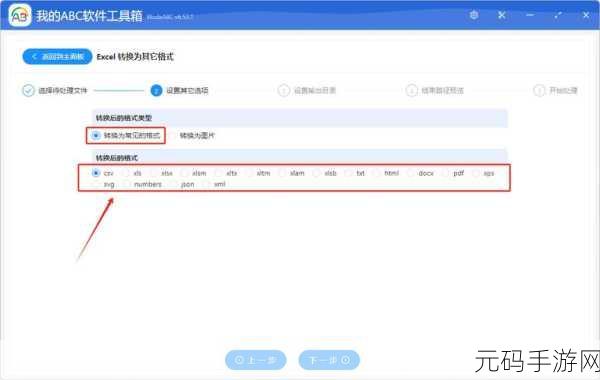The height and width of the screenshot is (380, 600).
Task: Jump to final step 开始处理
Action: click(555, 91)
